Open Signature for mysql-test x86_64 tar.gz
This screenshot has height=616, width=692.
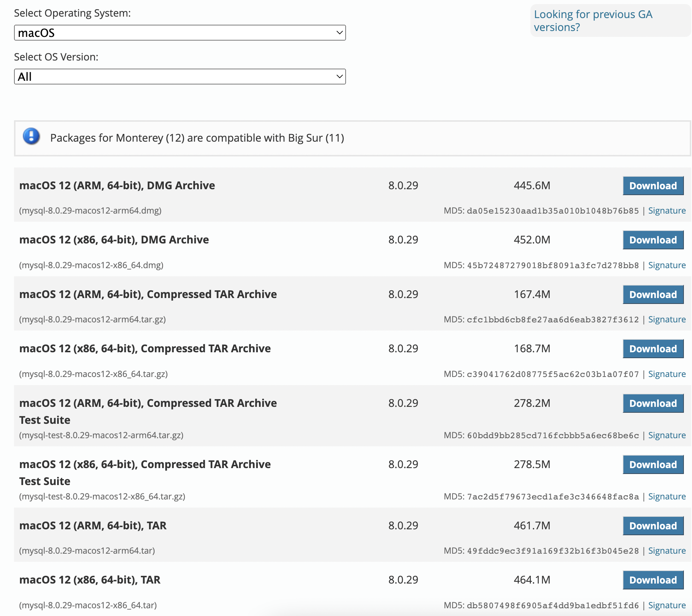667,496
